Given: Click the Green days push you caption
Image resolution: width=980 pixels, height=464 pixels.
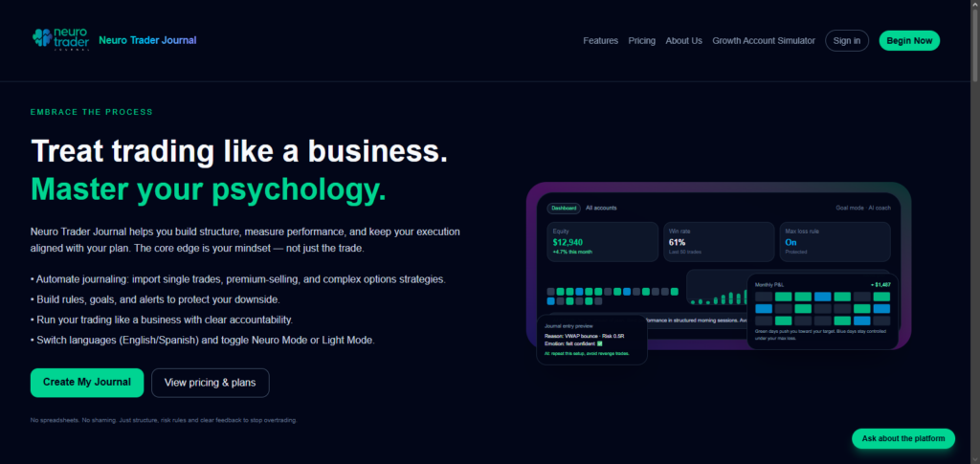Looking at the screenshot, I should point(822,334).
